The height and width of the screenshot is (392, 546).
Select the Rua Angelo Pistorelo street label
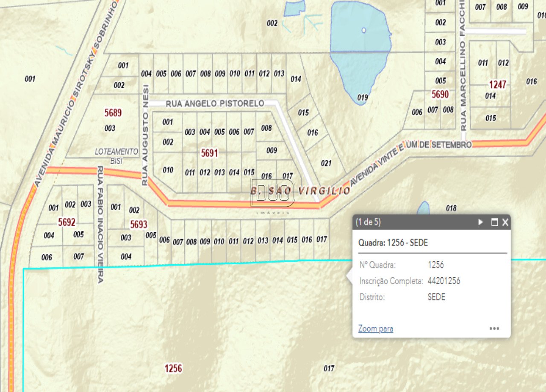pos(215,104)
